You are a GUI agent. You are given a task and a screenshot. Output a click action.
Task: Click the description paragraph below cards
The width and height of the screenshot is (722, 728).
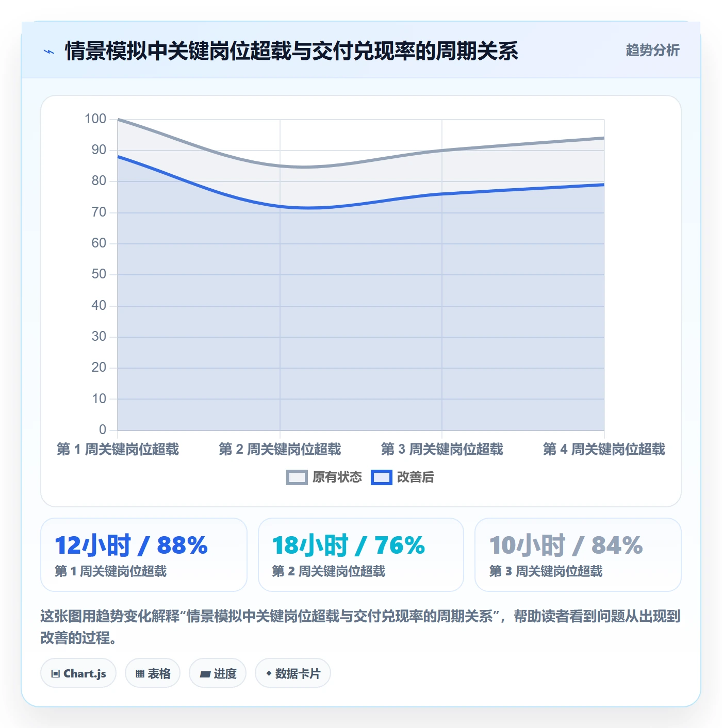tap(360, 627)
